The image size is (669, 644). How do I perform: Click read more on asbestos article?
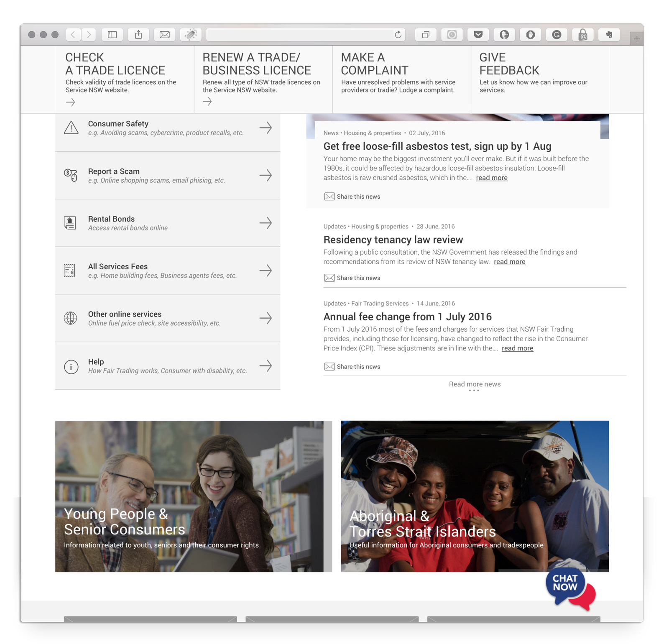point(492,178)
